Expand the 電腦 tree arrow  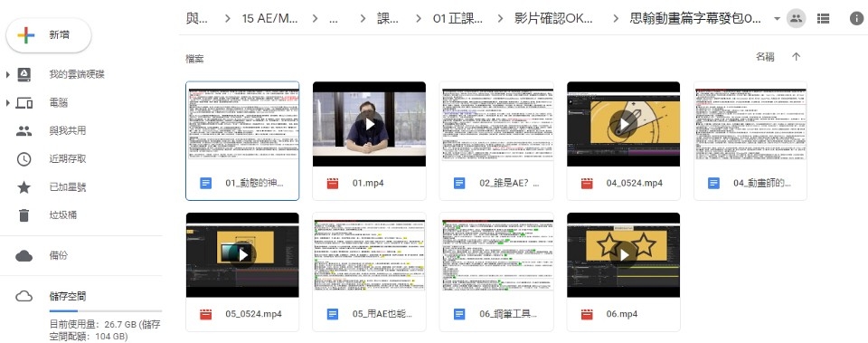point(8,102)
